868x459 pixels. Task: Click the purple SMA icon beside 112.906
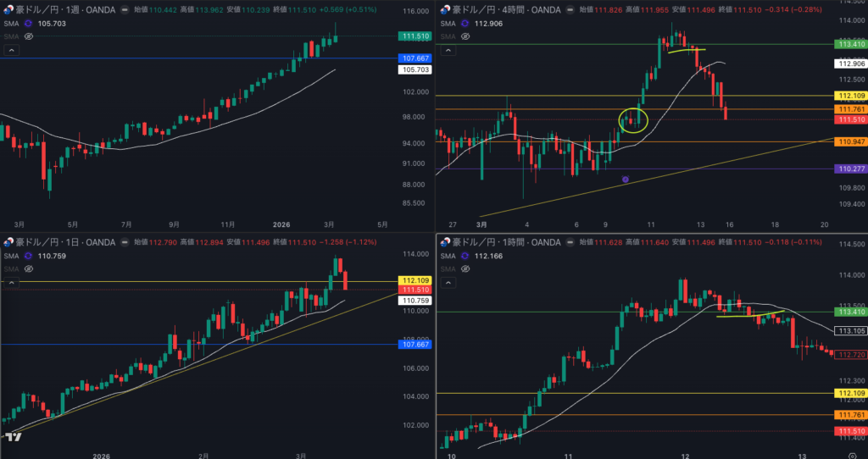point(465,23)
